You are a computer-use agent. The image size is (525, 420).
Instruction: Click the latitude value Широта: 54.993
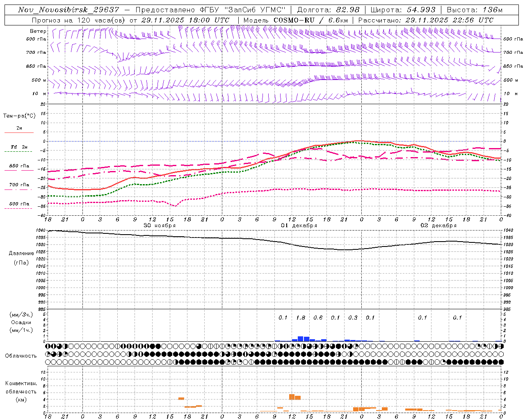403,10
